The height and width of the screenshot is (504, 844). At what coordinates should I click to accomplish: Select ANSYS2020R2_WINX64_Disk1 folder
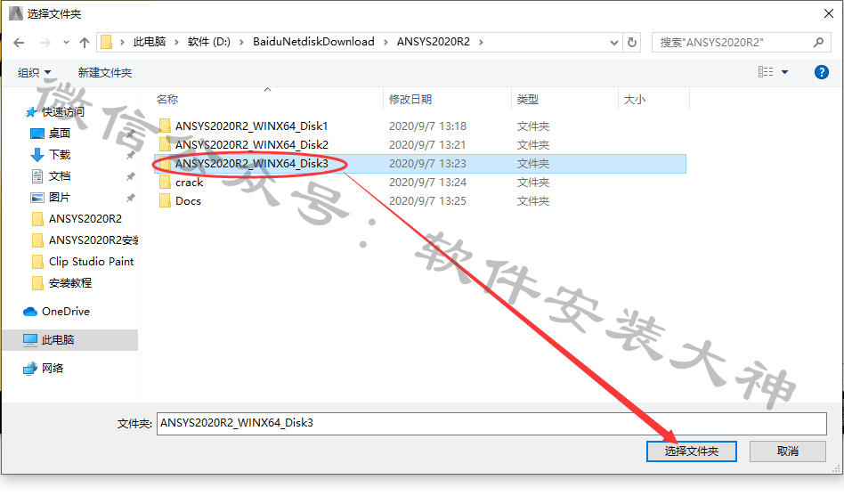[251, 126]
